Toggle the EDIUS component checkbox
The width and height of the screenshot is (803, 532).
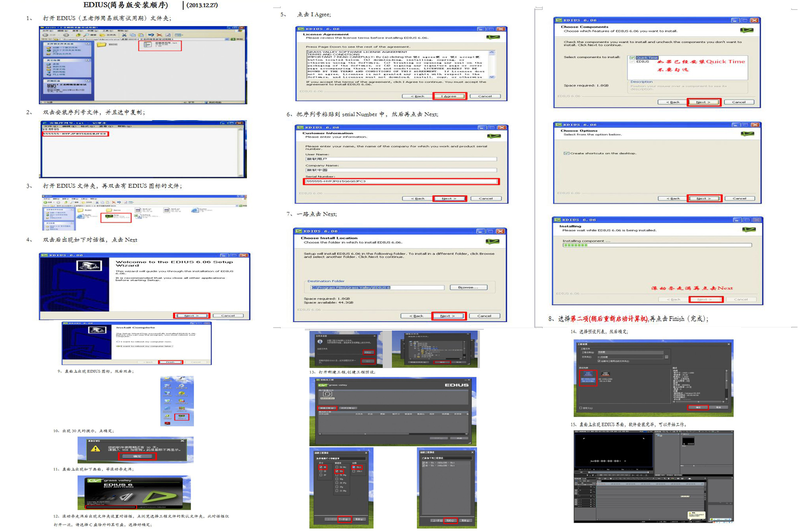(632, 62)
